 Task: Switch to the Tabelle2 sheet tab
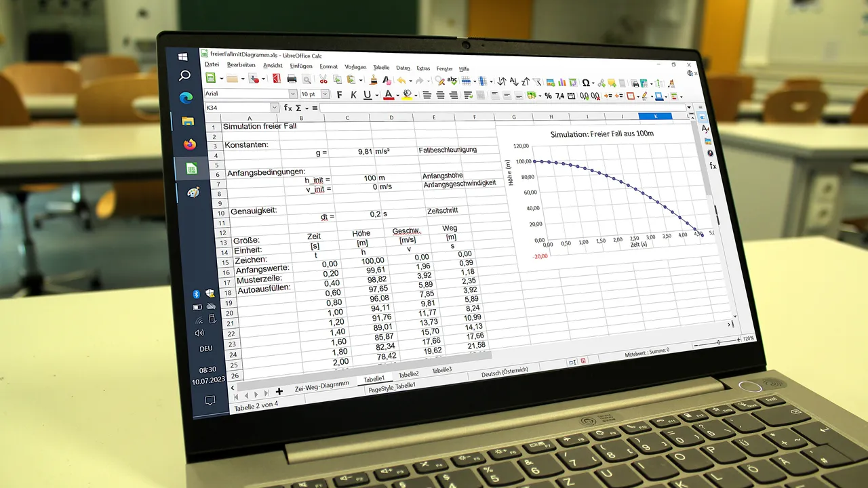tap(408, 374)
